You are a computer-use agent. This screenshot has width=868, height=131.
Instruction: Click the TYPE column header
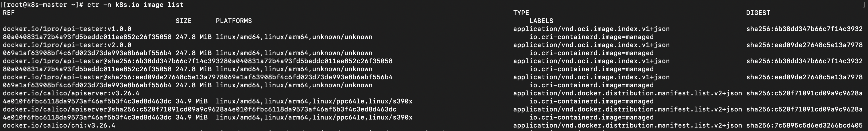[x=521, y=13]
